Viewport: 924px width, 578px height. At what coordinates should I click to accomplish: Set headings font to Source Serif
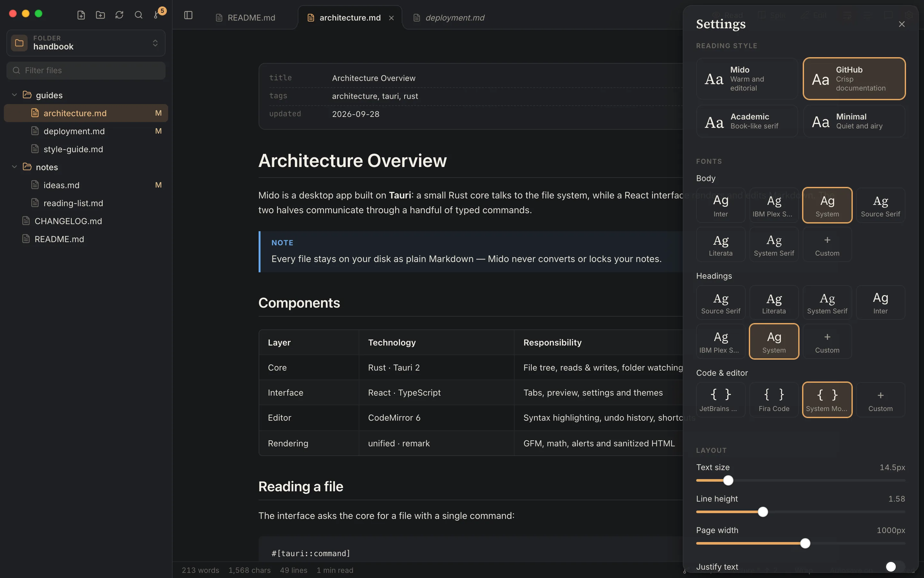click(x=721, y=302)
